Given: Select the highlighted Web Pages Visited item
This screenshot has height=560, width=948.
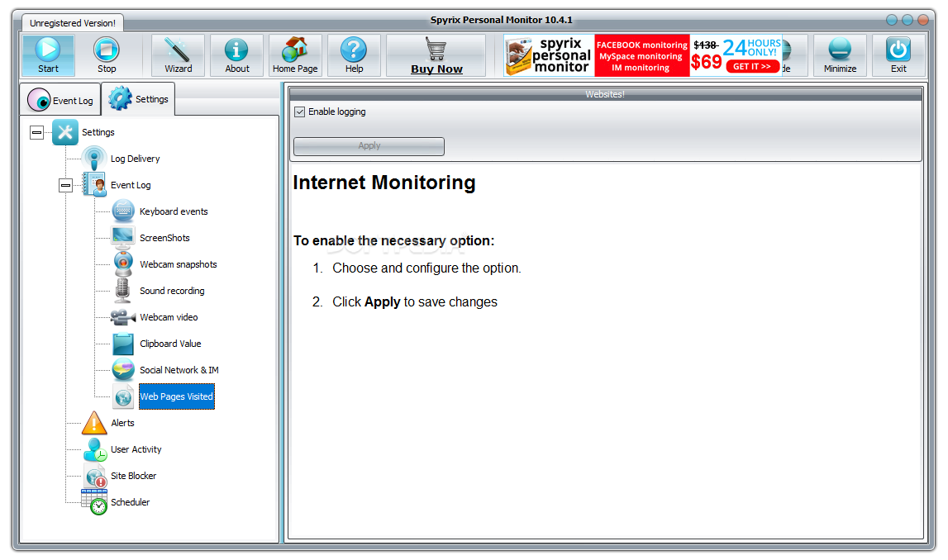Looking at the screenshot, I should point(177,397).
